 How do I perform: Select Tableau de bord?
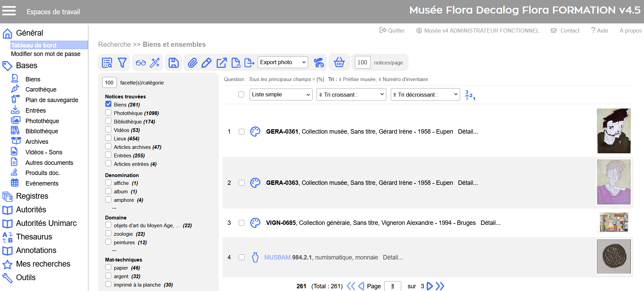[x=49, y=45]
